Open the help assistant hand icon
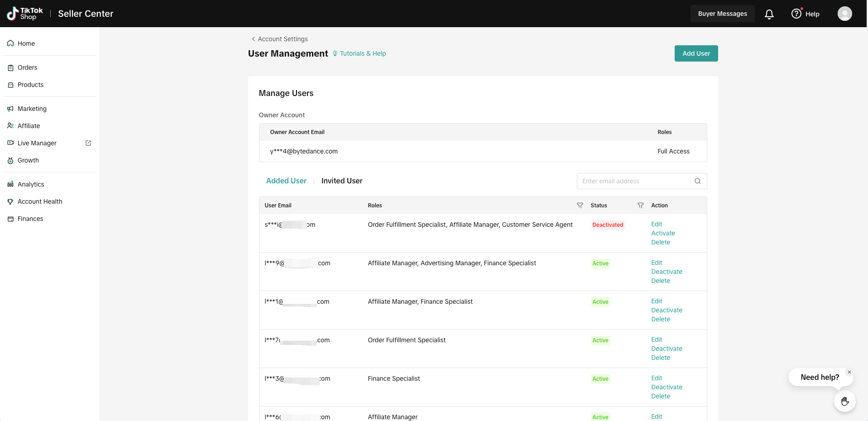Image resolution: width=868 pixels, height=421 pixels. click(x=845, y=401)
